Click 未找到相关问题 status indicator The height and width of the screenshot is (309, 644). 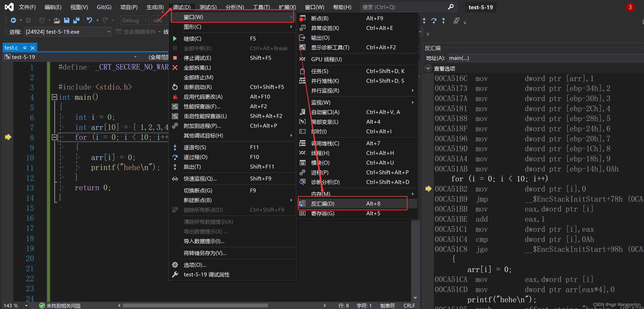click(x=60, y=305)
